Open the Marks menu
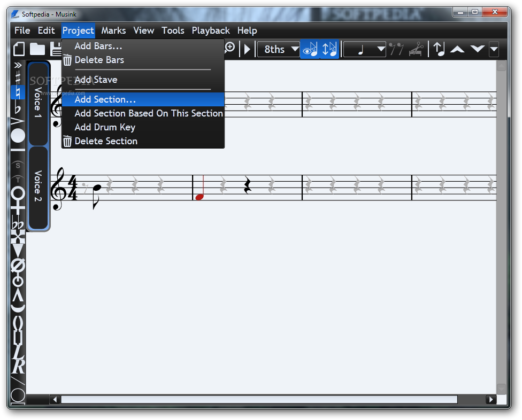 113,30
